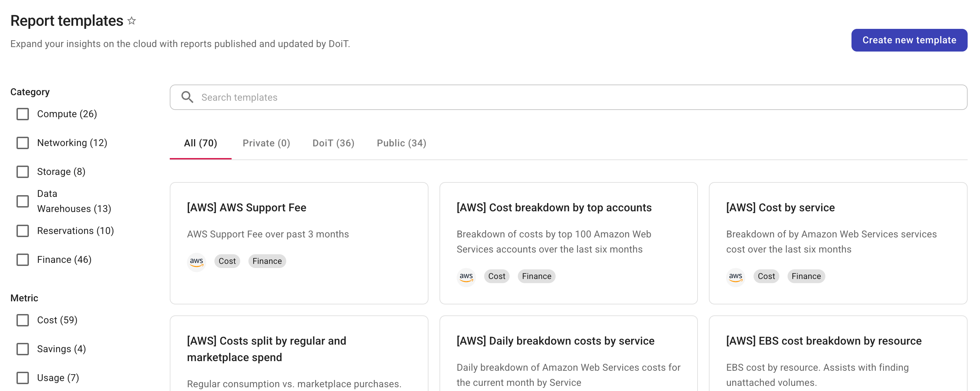Click the Cost tag on Cost by service card
Viewport: 980px width, 391px height.
pyautogui.click(x=766, y=276)
